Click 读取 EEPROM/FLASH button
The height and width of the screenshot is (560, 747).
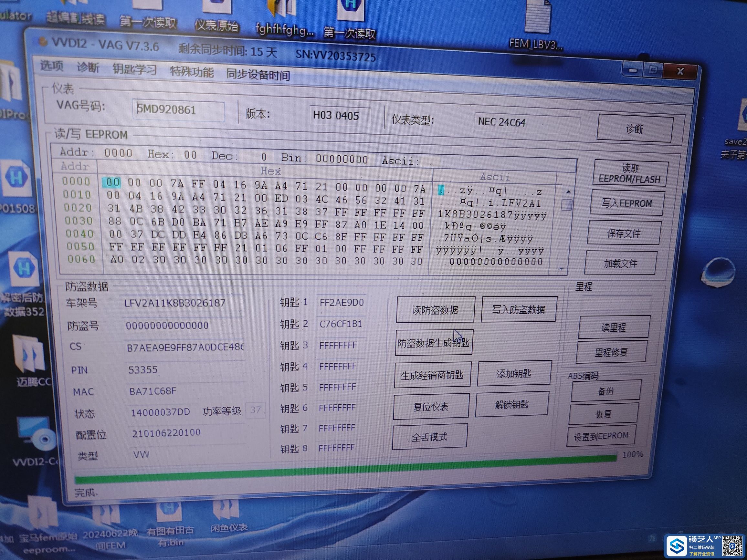click(x=630, y=173)
